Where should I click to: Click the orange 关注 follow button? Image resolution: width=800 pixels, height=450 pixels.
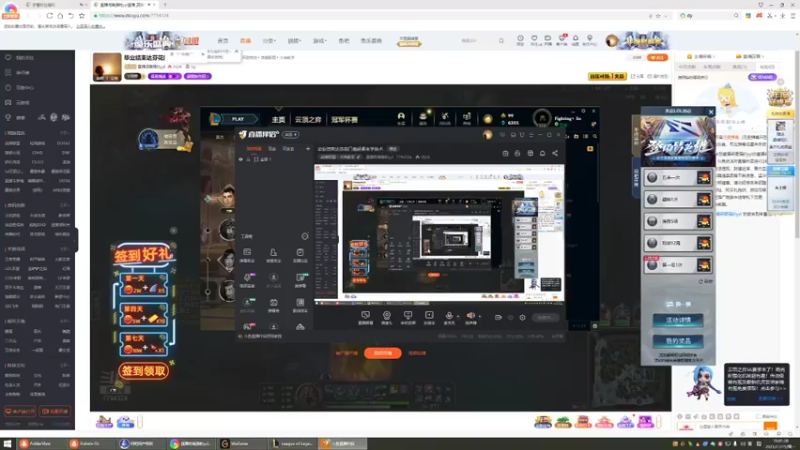657,58
